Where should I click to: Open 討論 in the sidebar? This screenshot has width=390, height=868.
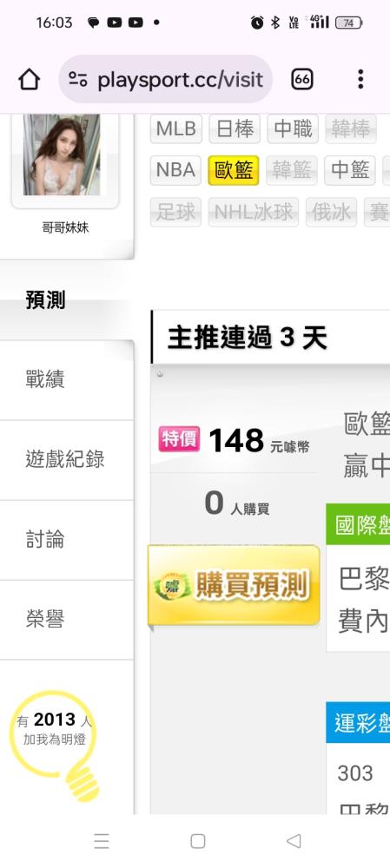[x=67, y=540]
